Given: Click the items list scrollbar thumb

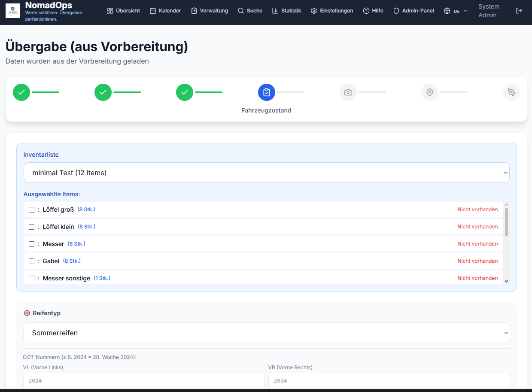Looking at the screenshot, I should click(506, 222).
